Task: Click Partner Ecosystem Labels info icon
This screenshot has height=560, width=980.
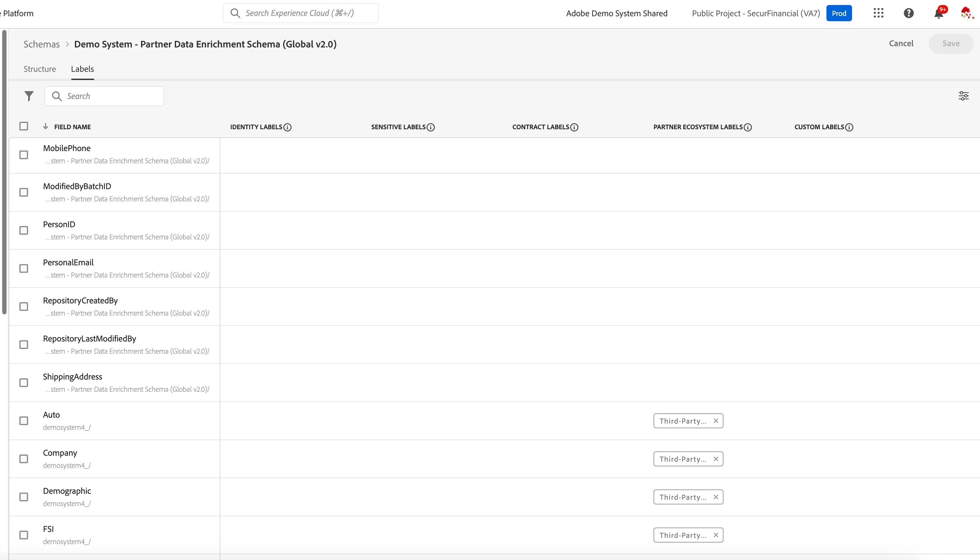Action: (x=748, y=127)
